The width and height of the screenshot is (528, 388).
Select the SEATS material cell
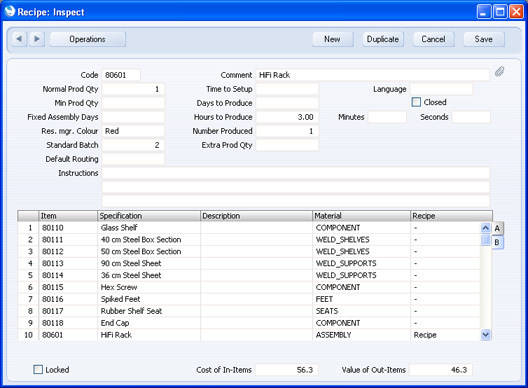point(361,311)
